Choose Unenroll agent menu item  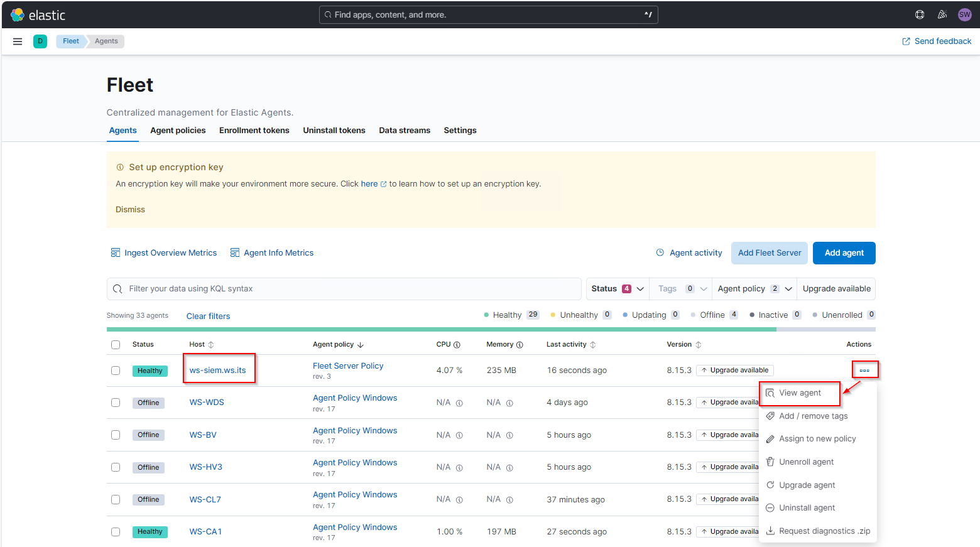coord(806,462)
